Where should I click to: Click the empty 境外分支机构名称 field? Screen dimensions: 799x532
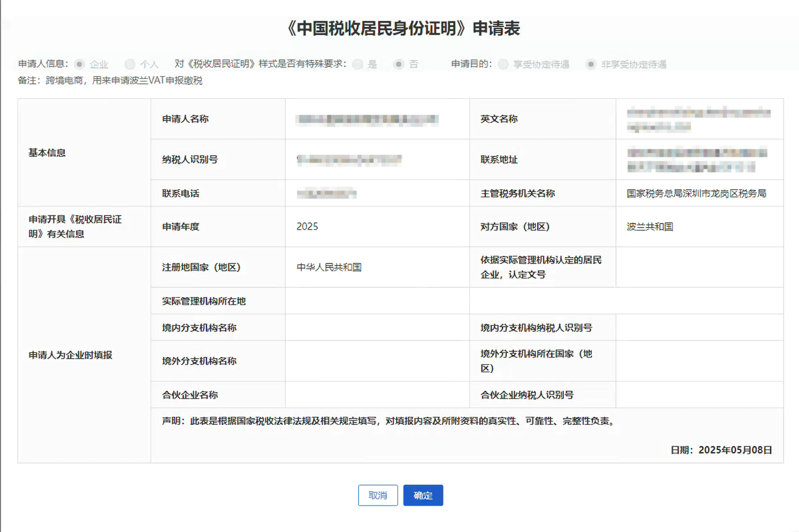click(x=376, y=361)
